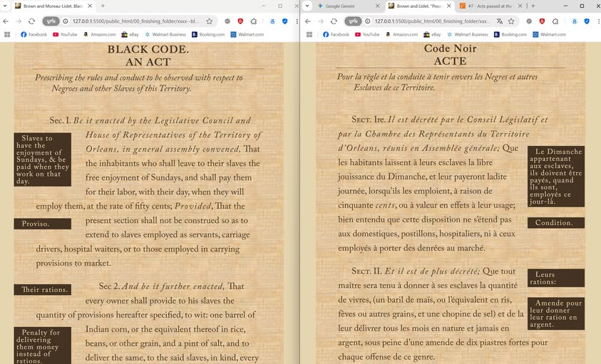This screenshot has width=601, height=364.
Task: Close the Brown and Lislet tab in right window
Action: (449, 6)
